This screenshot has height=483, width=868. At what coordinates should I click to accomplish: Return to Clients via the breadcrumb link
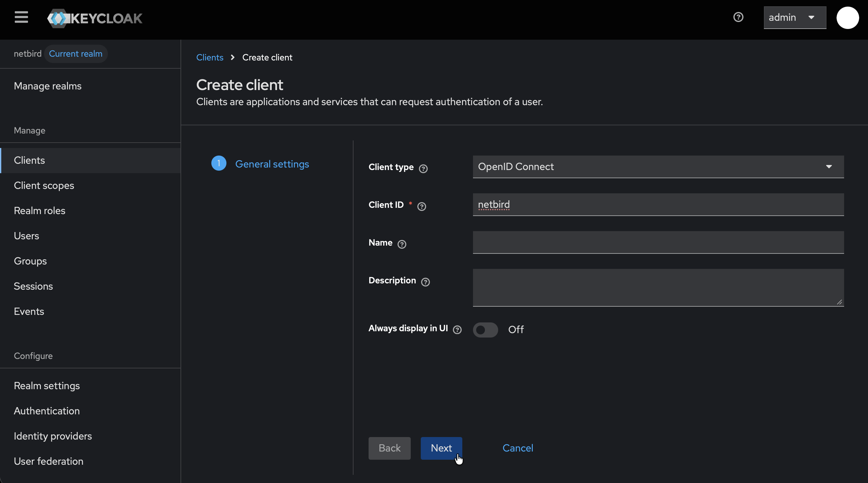click(x=209, y=57)
